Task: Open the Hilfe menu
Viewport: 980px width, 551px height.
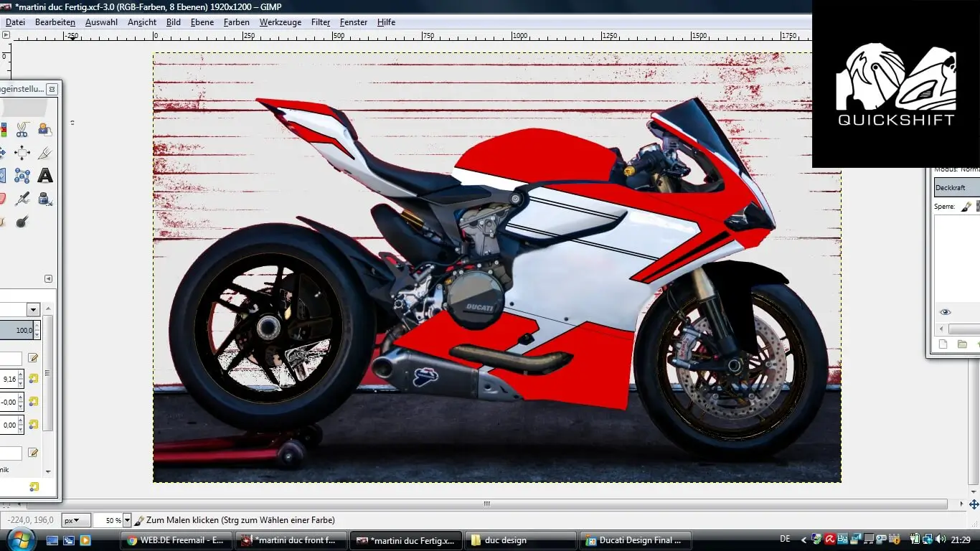Action: pos(387,22)
